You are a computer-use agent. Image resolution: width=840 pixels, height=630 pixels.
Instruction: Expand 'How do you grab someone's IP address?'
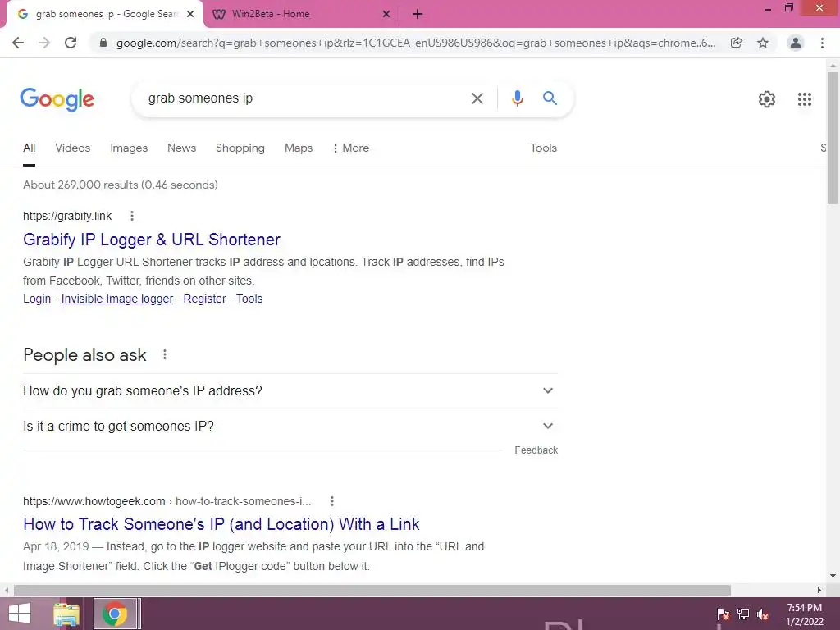pyautogui.click(x=290, y=391)
